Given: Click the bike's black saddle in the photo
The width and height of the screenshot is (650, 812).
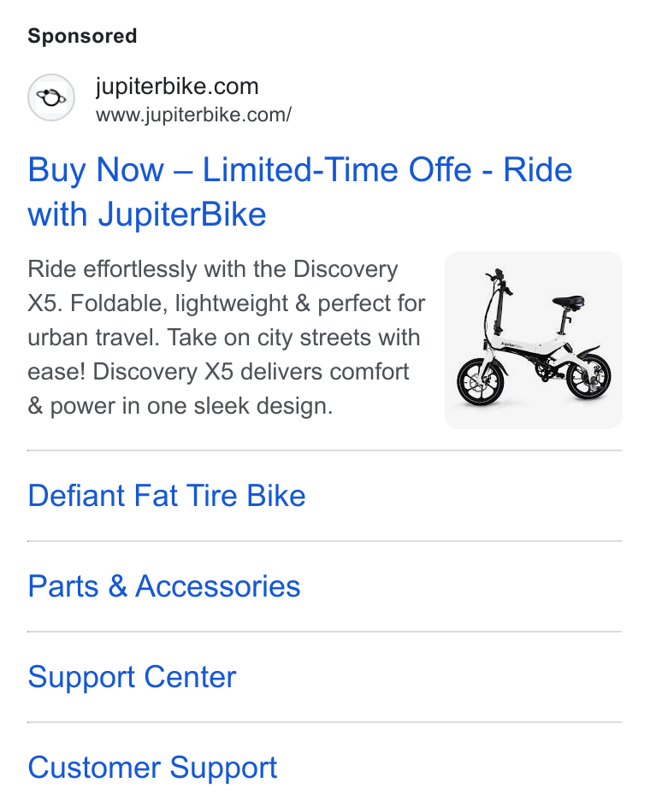Looking at the screenshot, I should pyautogui.click(x=569, y=301).
